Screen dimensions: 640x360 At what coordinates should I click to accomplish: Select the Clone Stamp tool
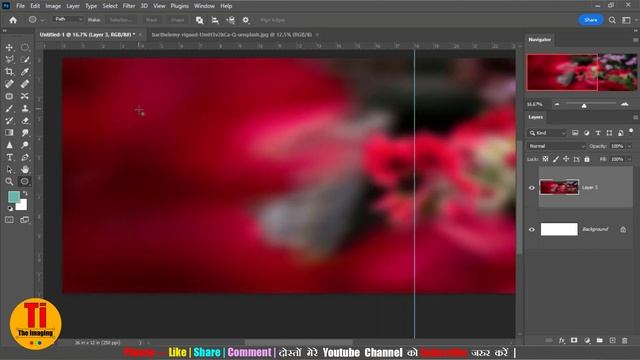(24, 109)
